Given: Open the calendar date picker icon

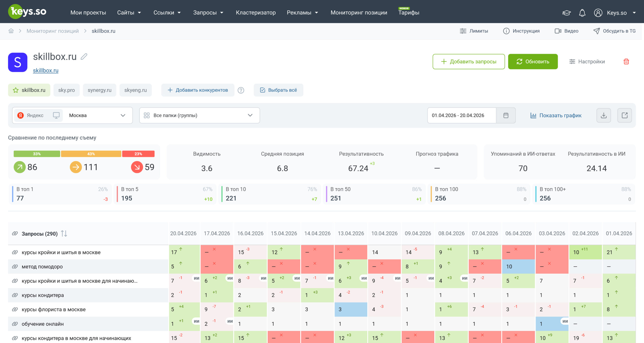Looking at the screenshot, I should point(506,115).
